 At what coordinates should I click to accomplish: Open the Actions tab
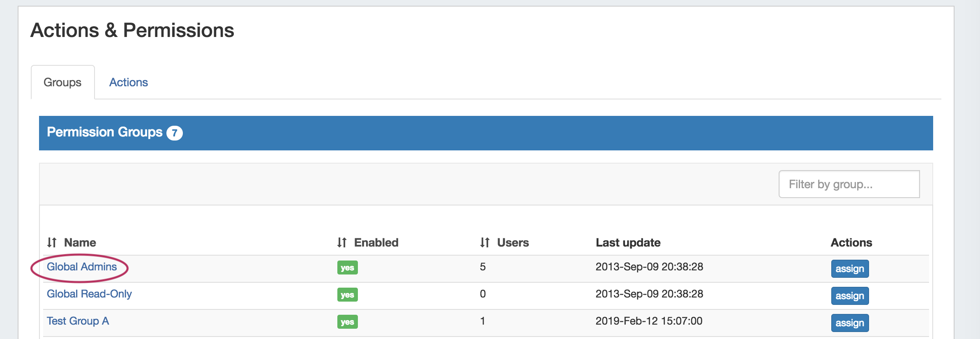click(128, 82)
